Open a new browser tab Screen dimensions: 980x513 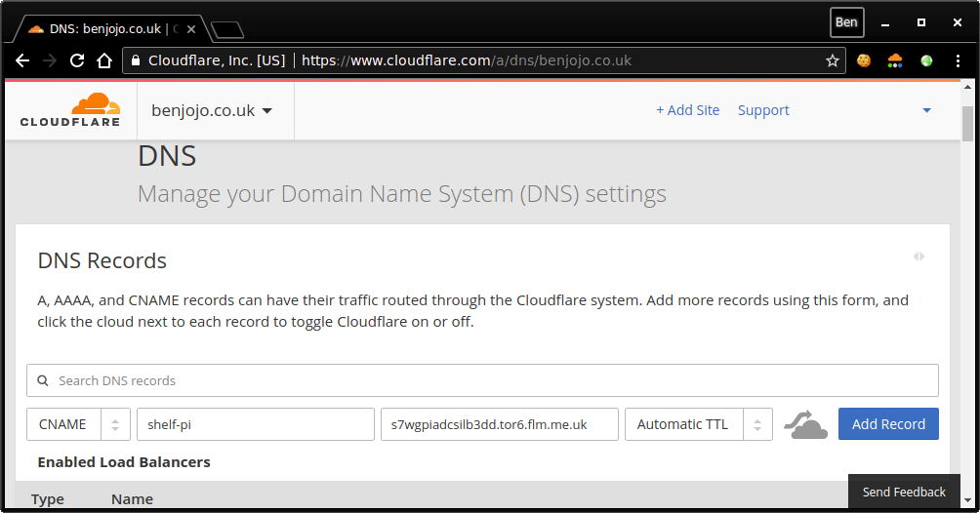(x=226, y=29)
